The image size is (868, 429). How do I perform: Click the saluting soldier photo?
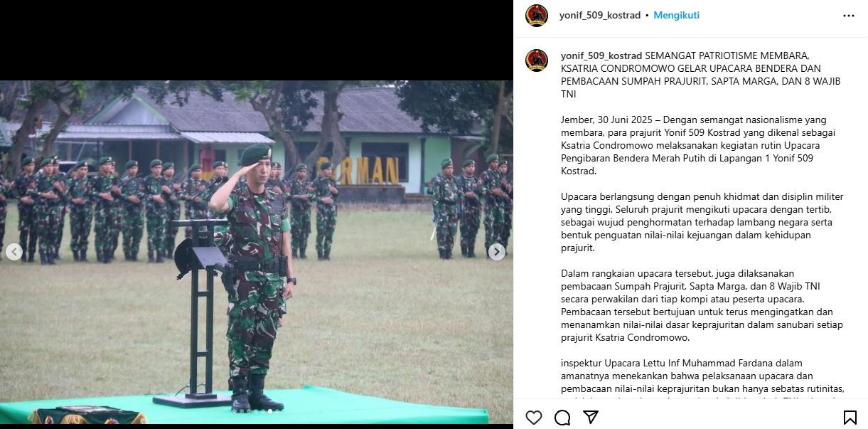coord(256,252)
